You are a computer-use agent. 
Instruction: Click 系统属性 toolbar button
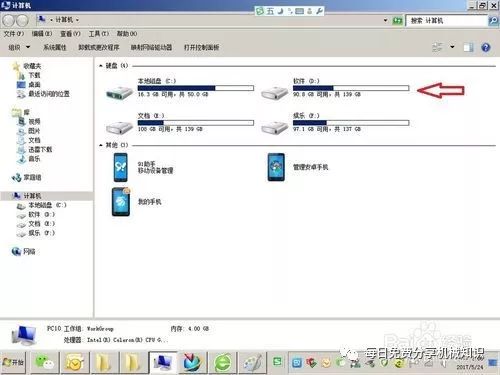point(55,47)
